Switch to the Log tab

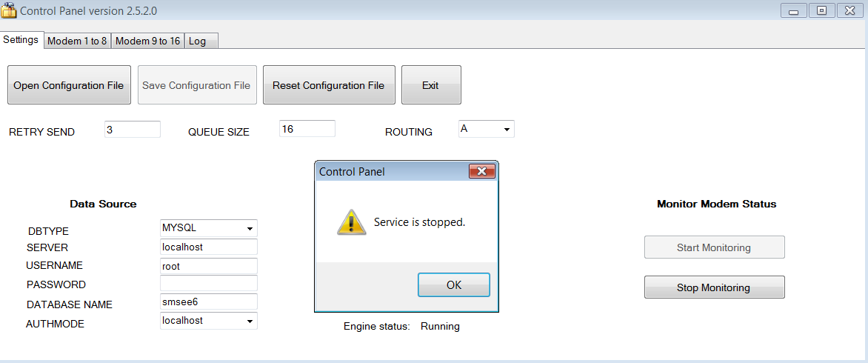click(x=198, y=41)
